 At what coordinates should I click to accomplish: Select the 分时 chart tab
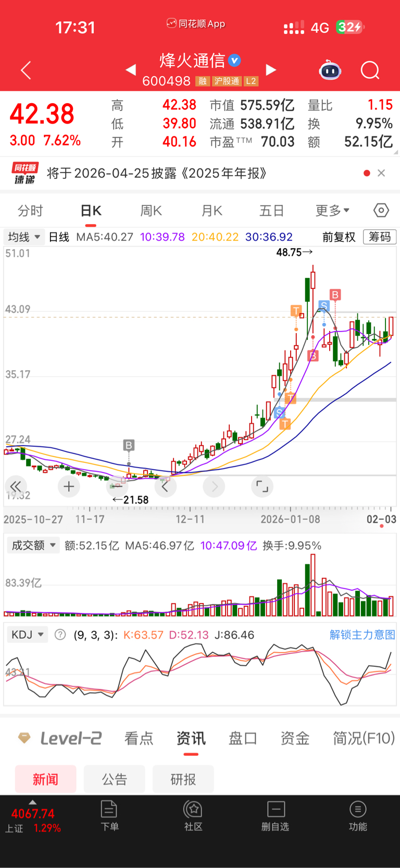[x=30, y=211]
